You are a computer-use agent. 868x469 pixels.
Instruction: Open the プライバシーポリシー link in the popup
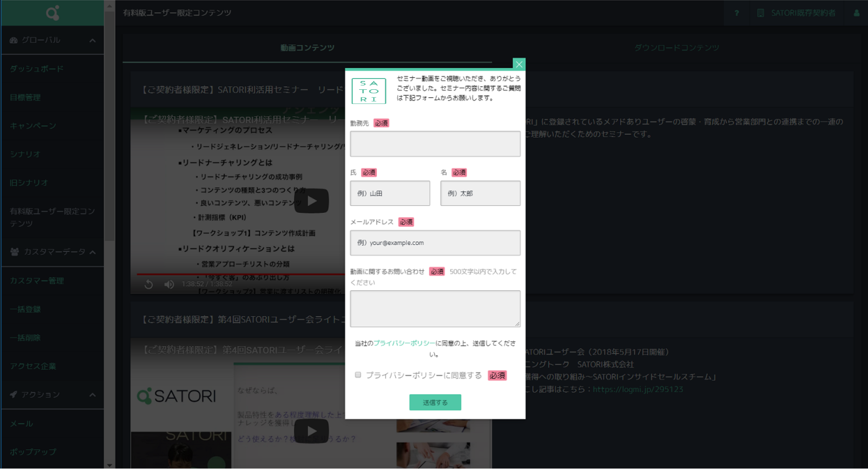click(404, 343)
